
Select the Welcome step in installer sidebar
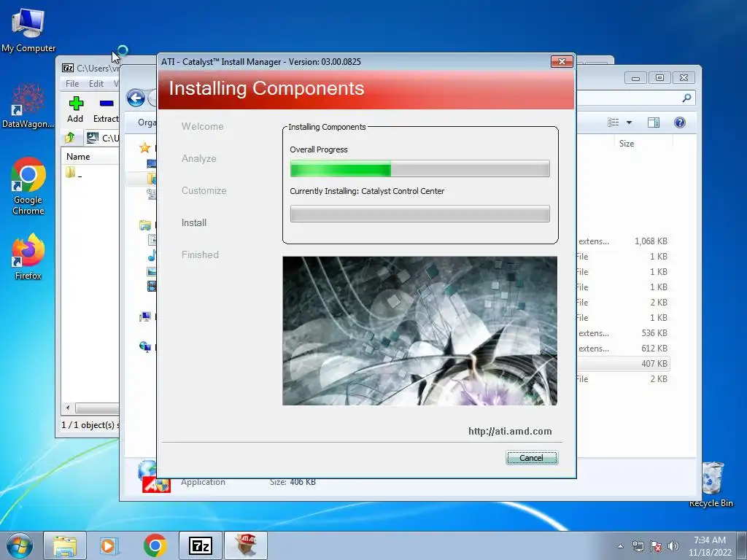point(203,126)
